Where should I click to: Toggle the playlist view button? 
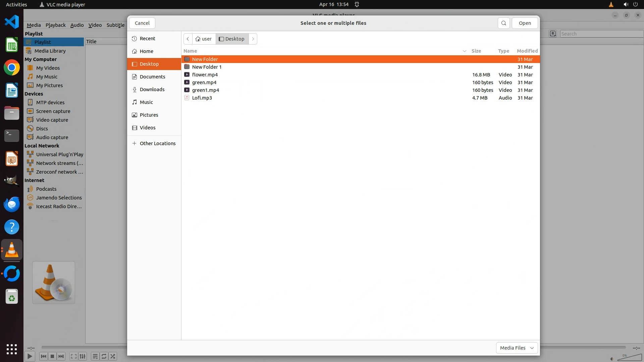point(95,356)
